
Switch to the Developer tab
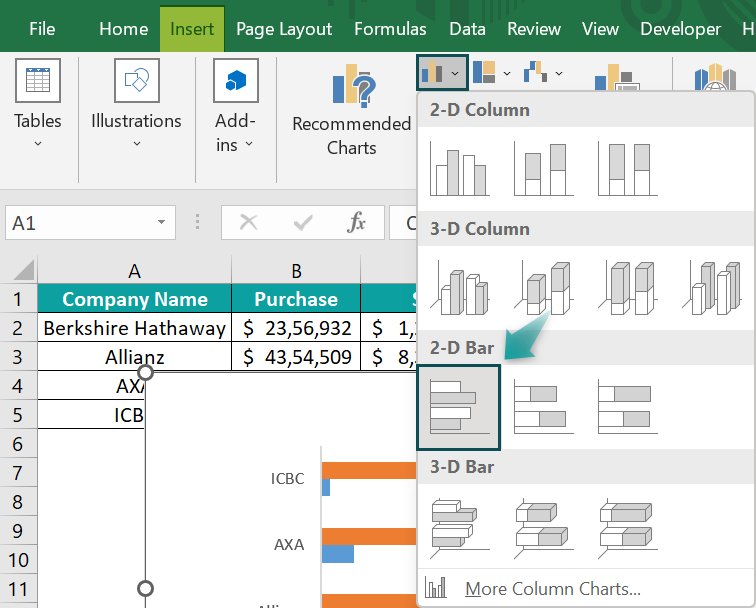(680, 29)
